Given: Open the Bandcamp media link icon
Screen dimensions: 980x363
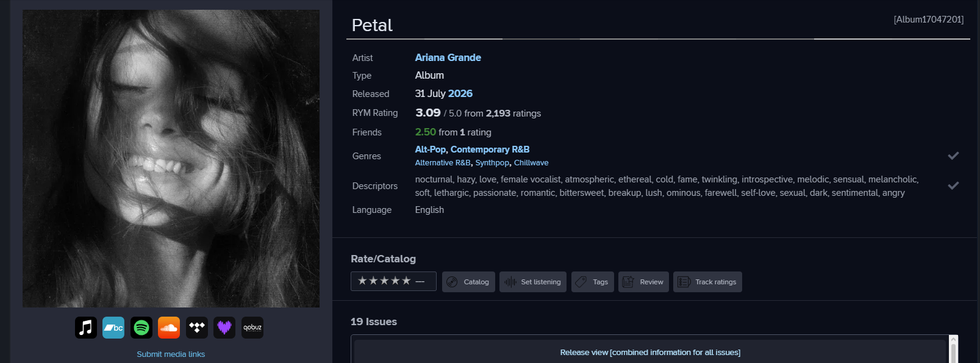Looking at the screenshot, I should point(113,328).
